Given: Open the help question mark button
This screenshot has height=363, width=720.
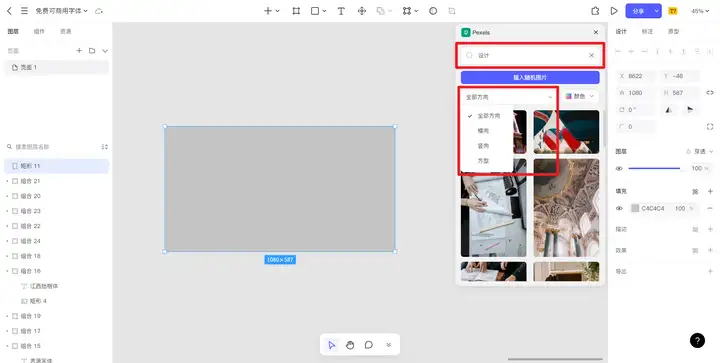Looking at the screenshot, I should [x=697, y=341].
